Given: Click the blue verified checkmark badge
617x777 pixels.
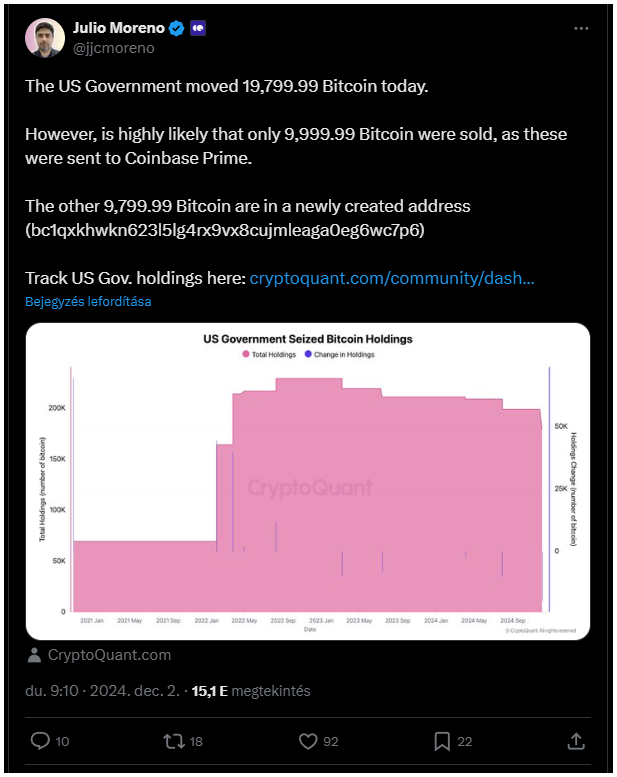Looking at the screenshot, I should point(176,28).
